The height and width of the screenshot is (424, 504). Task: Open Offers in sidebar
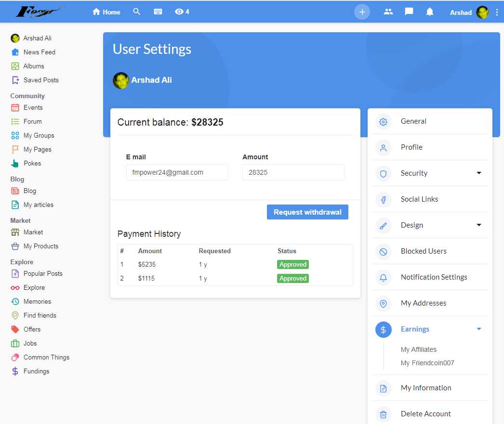coord(26,329)
